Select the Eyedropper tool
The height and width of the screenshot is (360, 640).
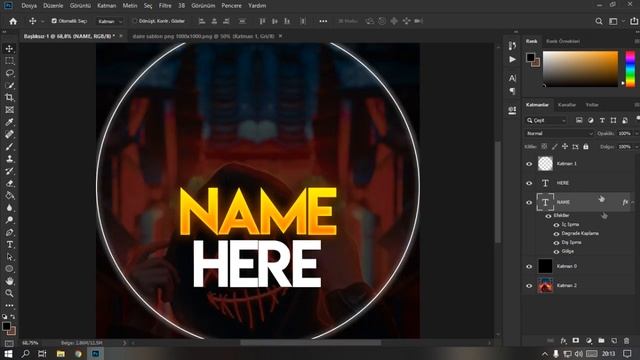tap(9, 122)
